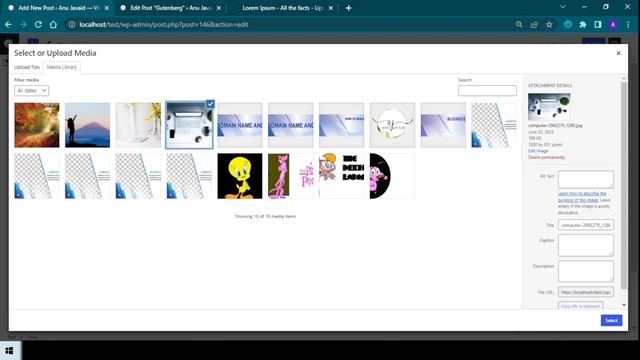This screenshot has height=360, width=640.
Task: Open the Windows Start menu
Action: click(x=9, y=351)
